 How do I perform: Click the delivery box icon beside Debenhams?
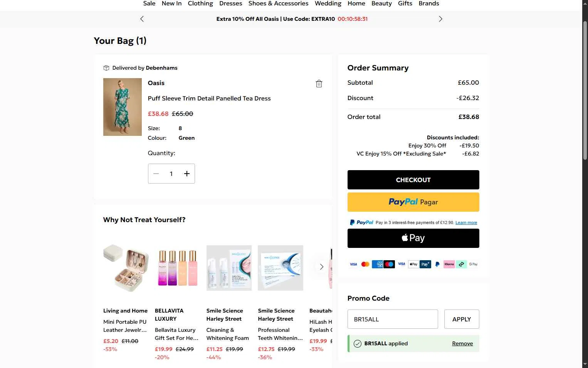pos(106,68)
